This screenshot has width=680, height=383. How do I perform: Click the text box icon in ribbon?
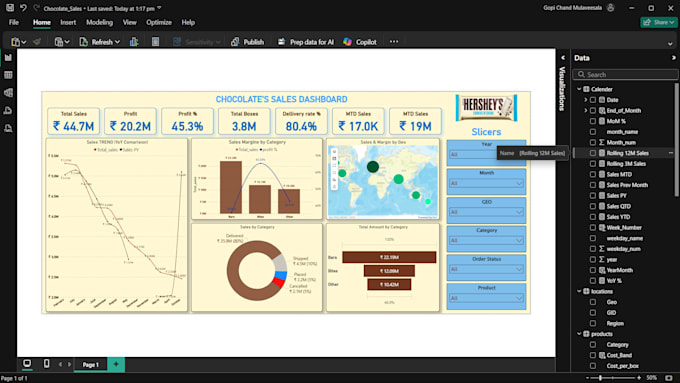(x=155, y=42)
